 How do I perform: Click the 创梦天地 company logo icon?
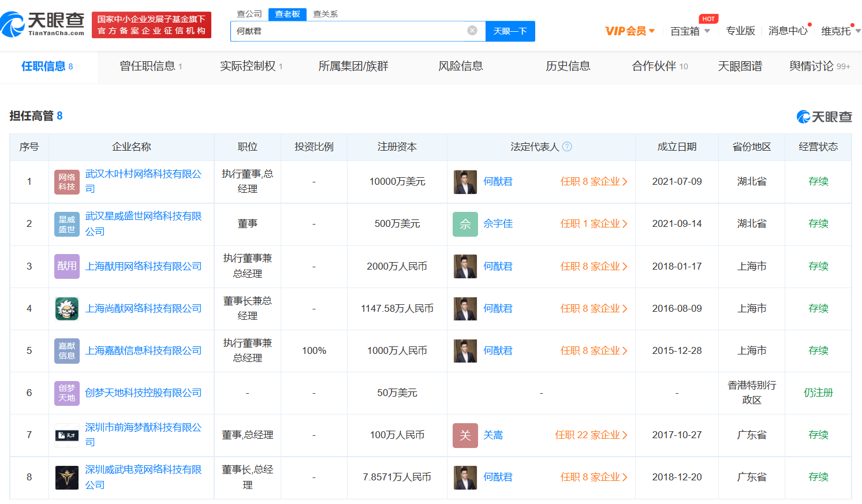pyautogui.click(x=67, y=393)
